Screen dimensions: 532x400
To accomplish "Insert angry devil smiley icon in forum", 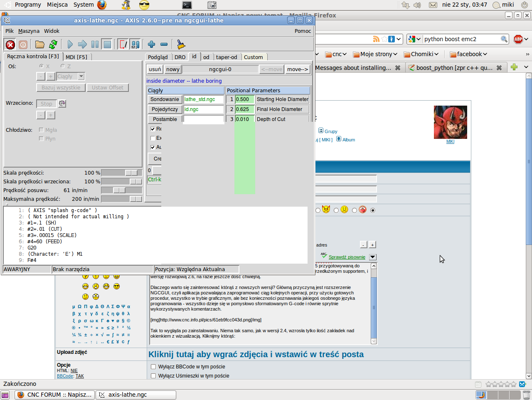I will [326, 209].
